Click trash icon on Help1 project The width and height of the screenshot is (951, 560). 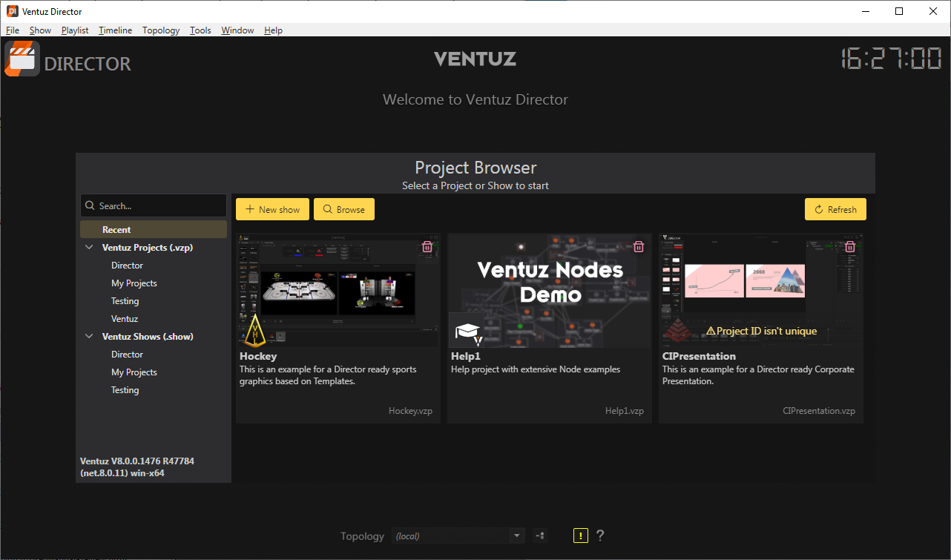coord(639,247)
